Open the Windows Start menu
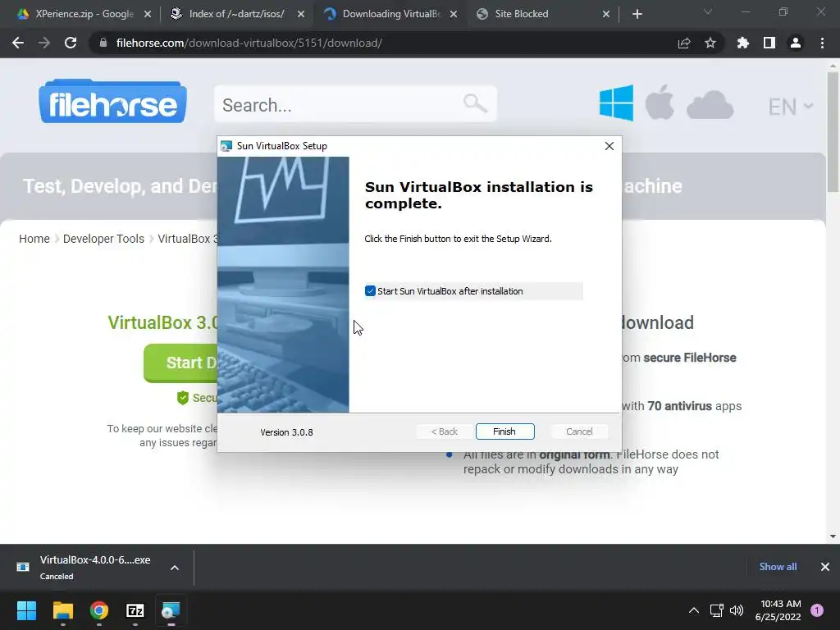The image size is (840, 630). pos(26,610)
